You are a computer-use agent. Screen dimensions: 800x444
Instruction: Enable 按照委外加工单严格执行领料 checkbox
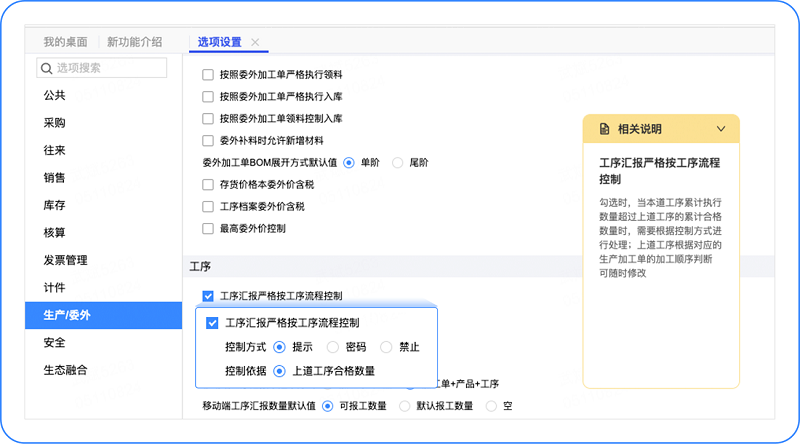click(208, 75)
